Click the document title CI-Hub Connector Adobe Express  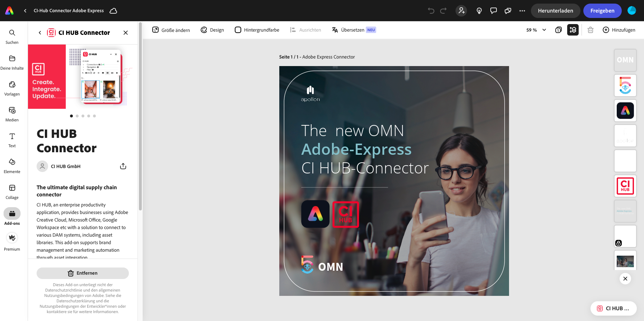[x=69, y=11]
